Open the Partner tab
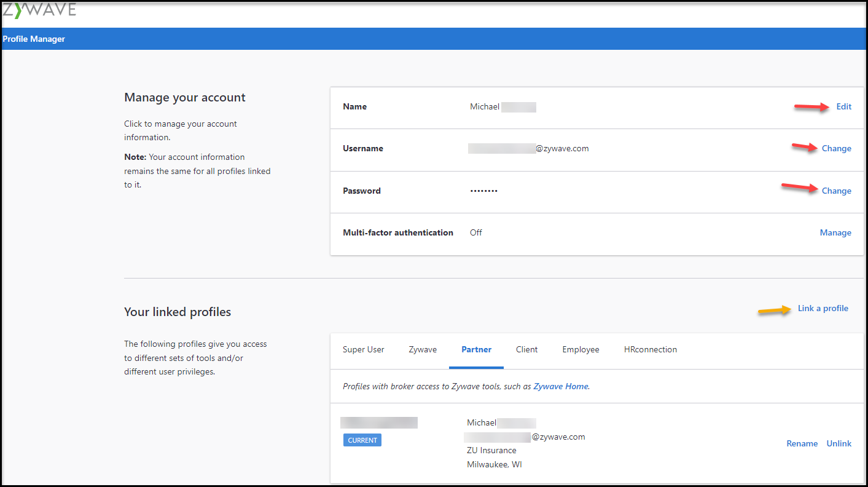 [x=476, y=349]
